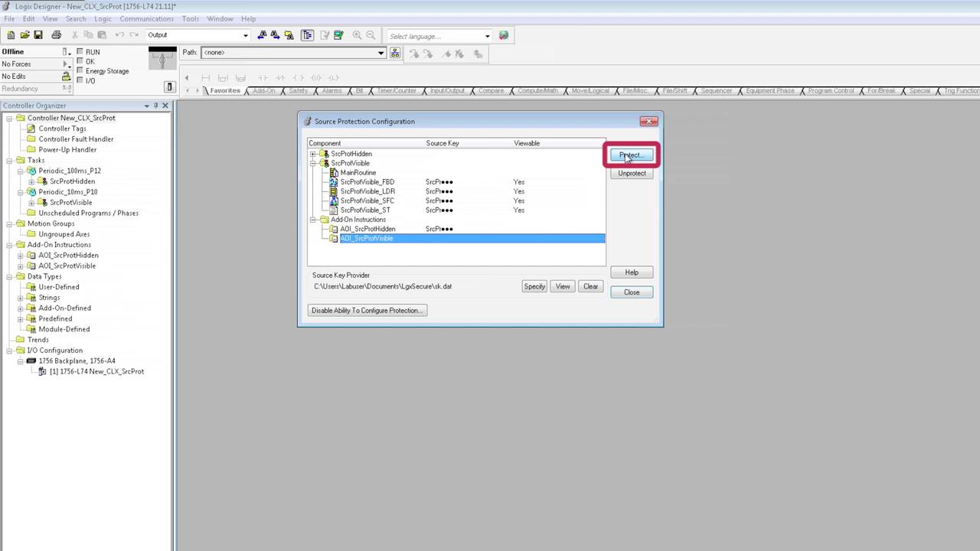This screenshot has width=980, height=551.
Task: Select the SrcProtVisible_LDR routine in the list
Action: 367,191
